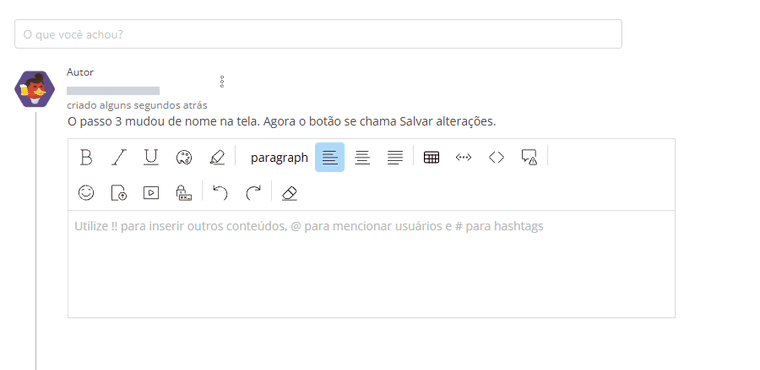760x370 pixels.
Task: Undo the last edit
Action: click(x=220, y=193)
